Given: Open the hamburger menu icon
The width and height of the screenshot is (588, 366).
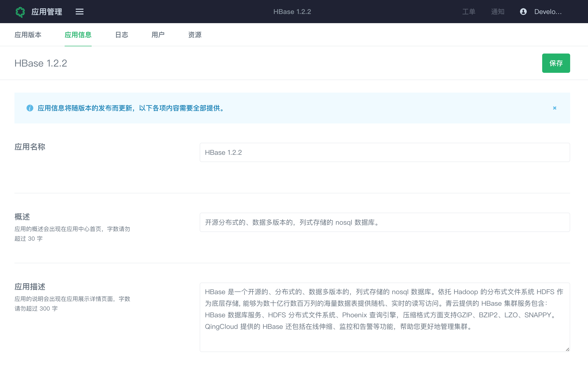Looking at the screenshot, I should [x=79, y=12].
